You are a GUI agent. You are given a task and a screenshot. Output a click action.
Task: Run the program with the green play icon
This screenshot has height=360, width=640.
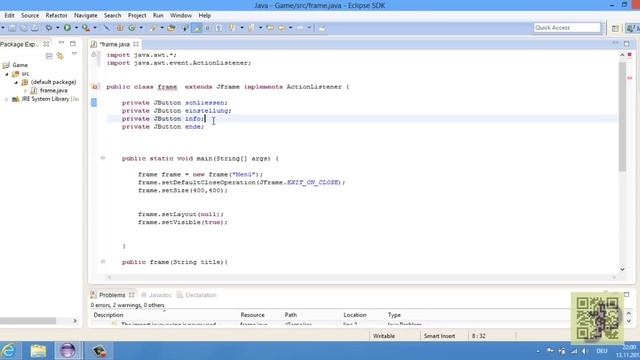point(67,28)
